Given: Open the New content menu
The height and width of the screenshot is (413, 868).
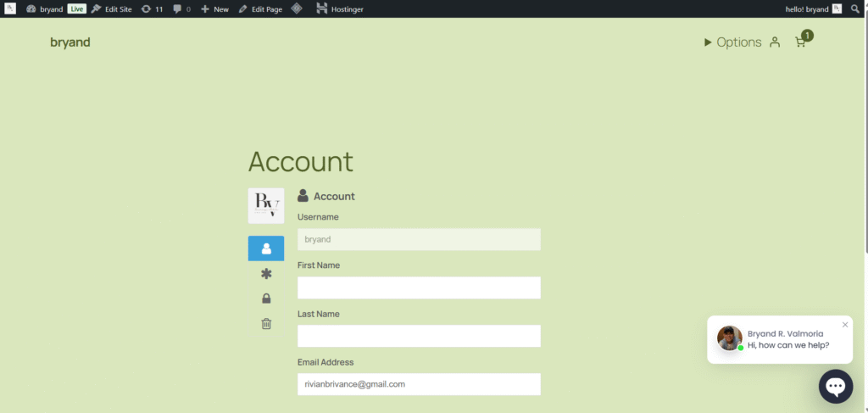Looking at the screenshot, I should (214, 8).
